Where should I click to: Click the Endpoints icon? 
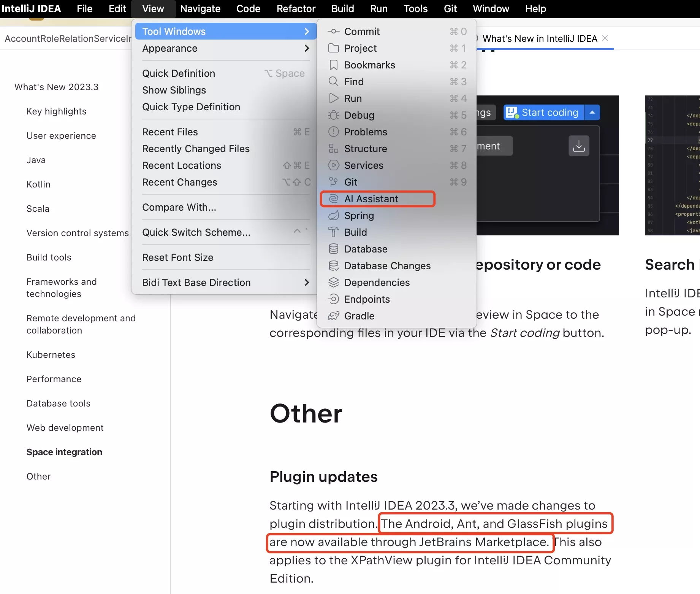(333, 299)
